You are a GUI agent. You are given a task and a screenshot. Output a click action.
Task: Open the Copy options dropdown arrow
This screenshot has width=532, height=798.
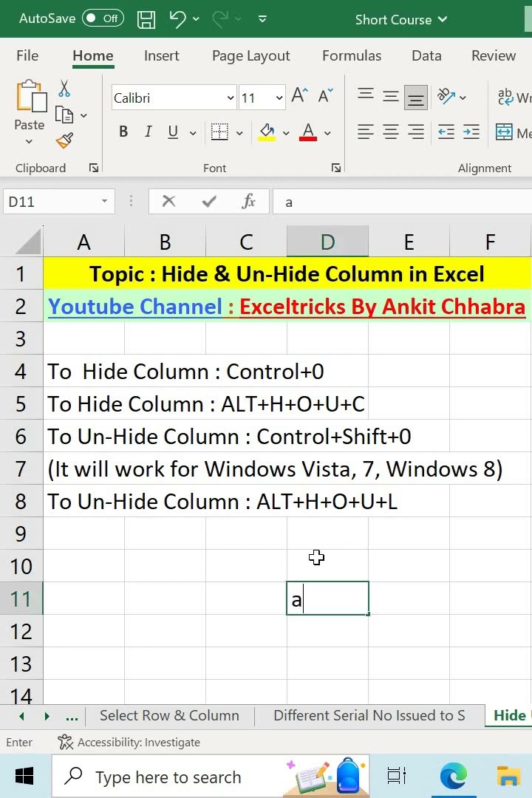click(83, 115)
